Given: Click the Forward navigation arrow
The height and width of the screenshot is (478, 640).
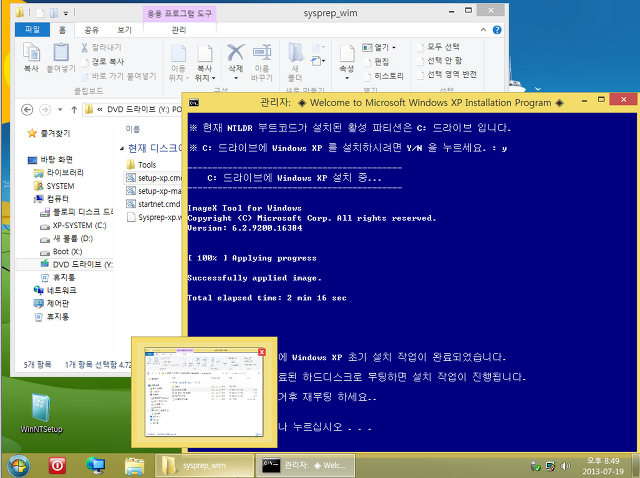Looking at the screenshot, I should (x=45, y=109).
